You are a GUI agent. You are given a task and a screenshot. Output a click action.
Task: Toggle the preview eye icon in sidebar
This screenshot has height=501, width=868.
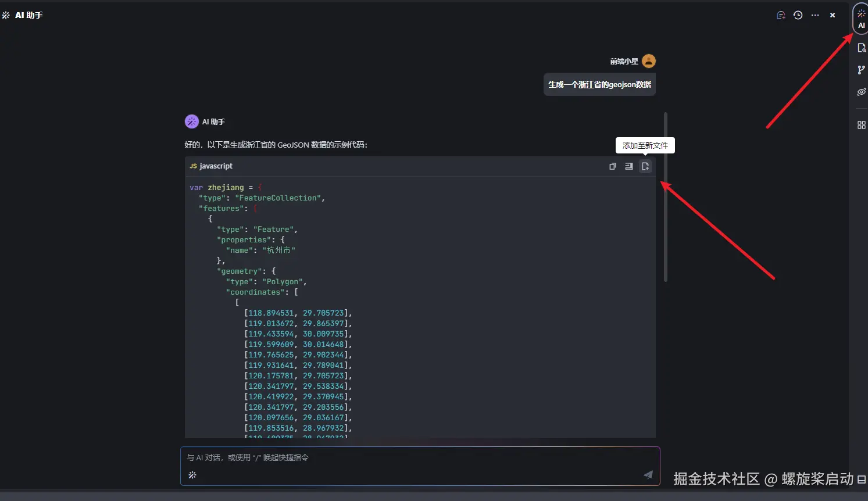[x=862, y=92]
